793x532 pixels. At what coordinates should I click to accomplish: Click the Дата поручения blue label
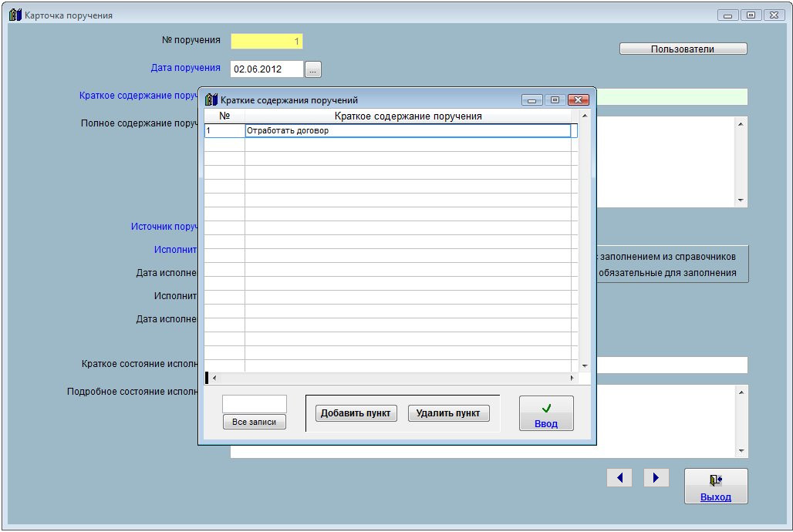tap(186, 68)
